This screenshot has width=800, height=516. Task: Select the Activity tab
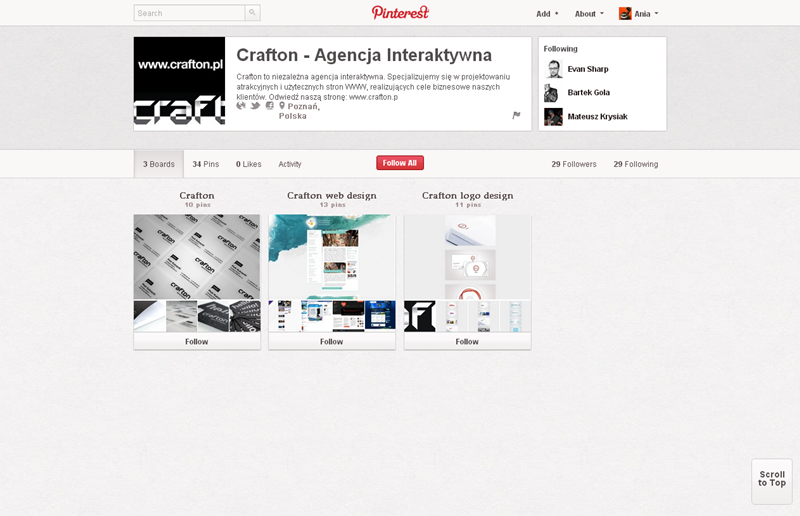[290, 164]
